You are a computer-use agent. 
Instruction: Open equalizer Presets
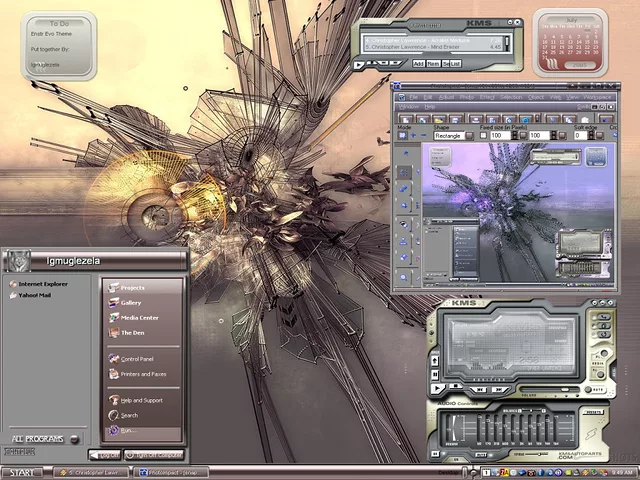click(x=594, y=411)
